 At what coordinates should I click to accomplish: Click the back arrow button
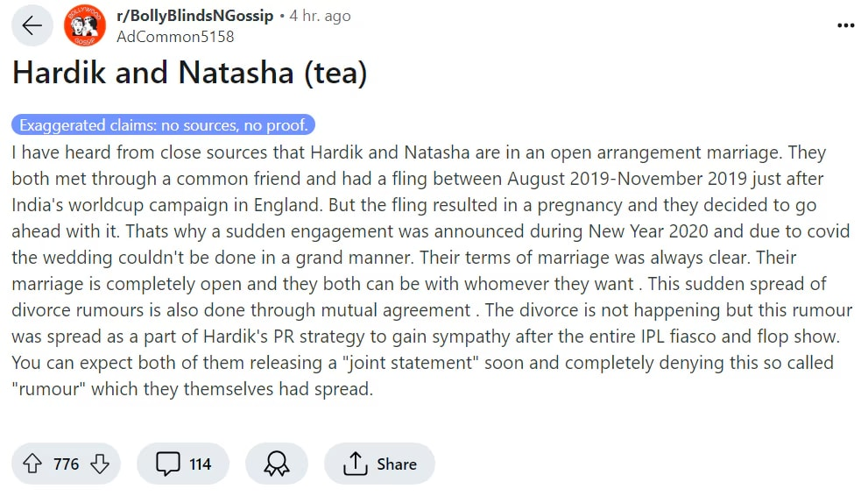click(32, 26)
